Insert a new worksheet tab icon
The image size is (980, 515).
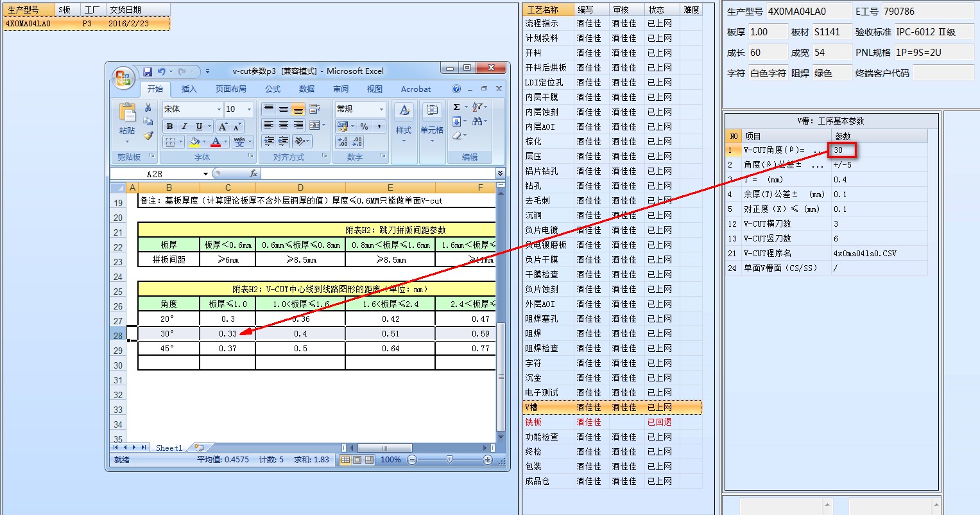pyautogui.click(x=199, y=448)
